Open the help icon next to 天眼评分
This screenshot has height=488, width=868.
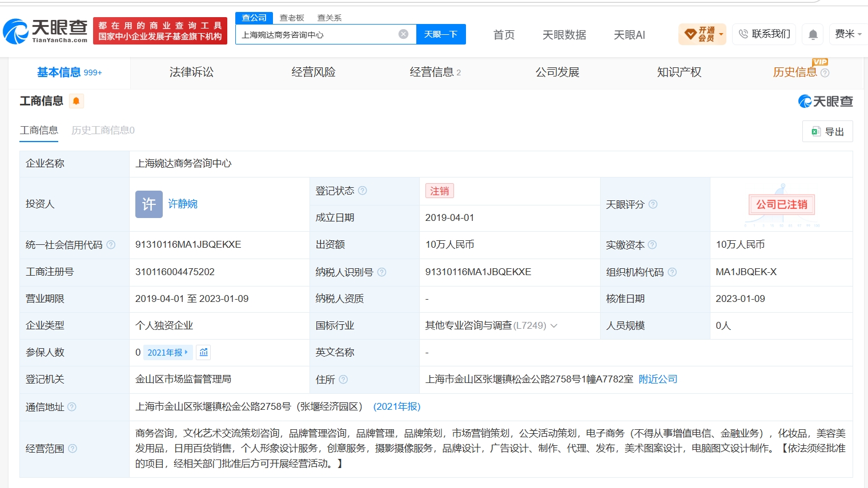653,204
